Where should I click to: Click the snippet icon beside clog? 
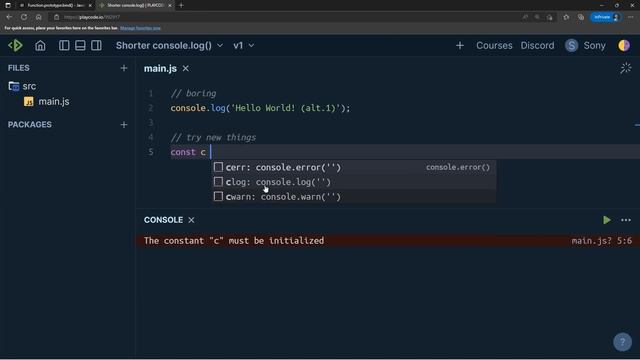pyautogui.click(x=218, y=182)
